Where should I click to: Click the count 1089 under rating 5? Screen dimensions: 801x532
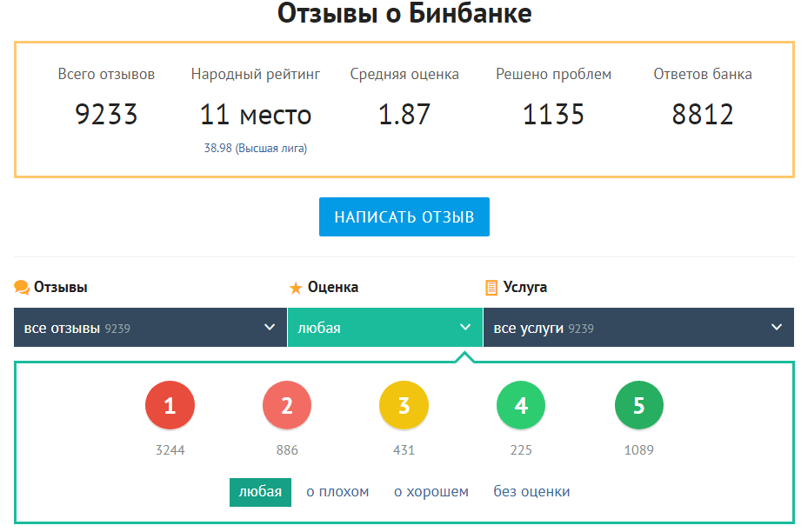(x=639, y=450)
